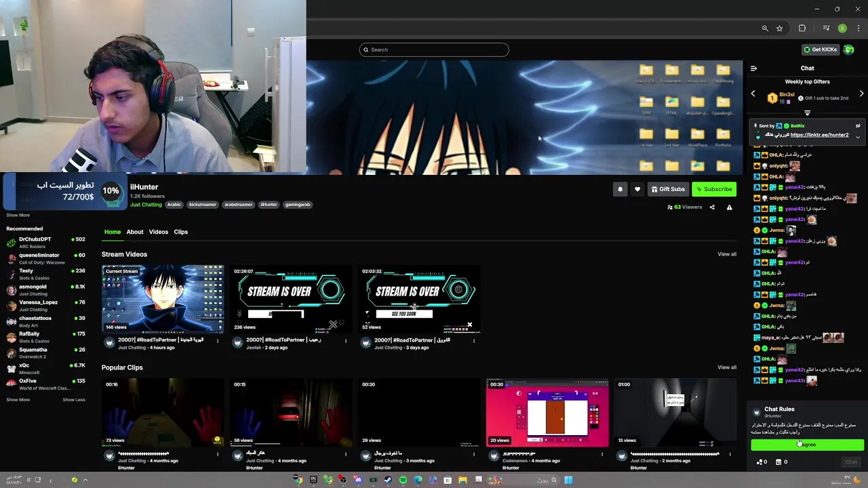Open the channel points icon beside chat
868x488 pixels.
(759, 462)
